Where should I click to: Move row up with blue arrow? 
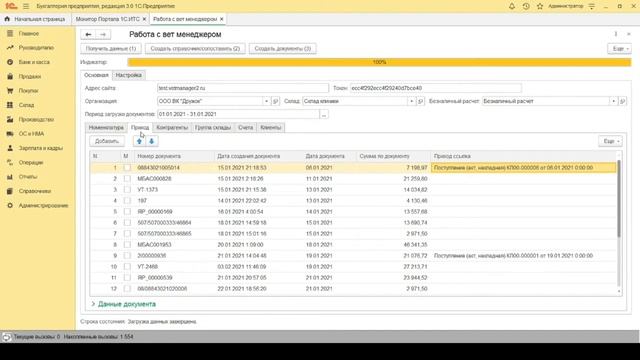click(x=139, y=141)
